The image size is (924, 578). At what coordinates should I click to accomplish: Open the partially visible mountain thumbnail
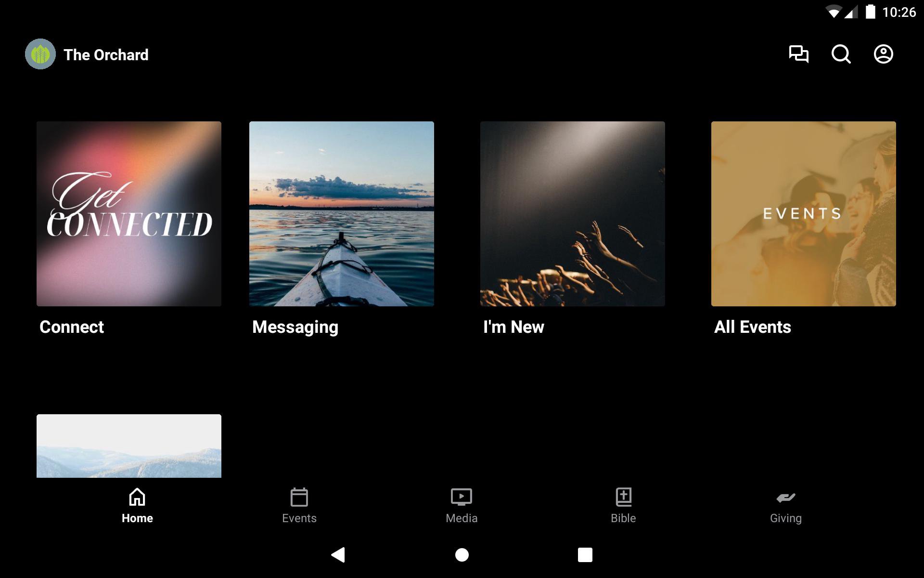tap(129, 446)
